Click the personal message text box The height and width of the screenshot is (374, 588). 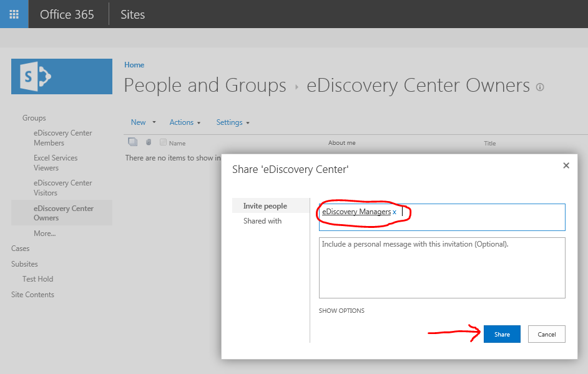pyautogui.click(x=442, y=268)
